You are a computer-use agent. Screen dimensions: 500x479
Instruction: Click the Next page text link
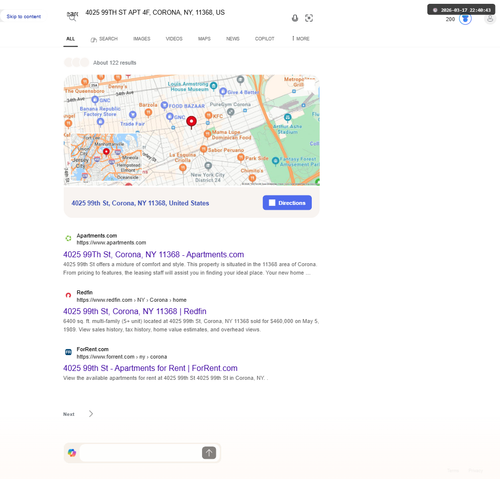[69, 414]
